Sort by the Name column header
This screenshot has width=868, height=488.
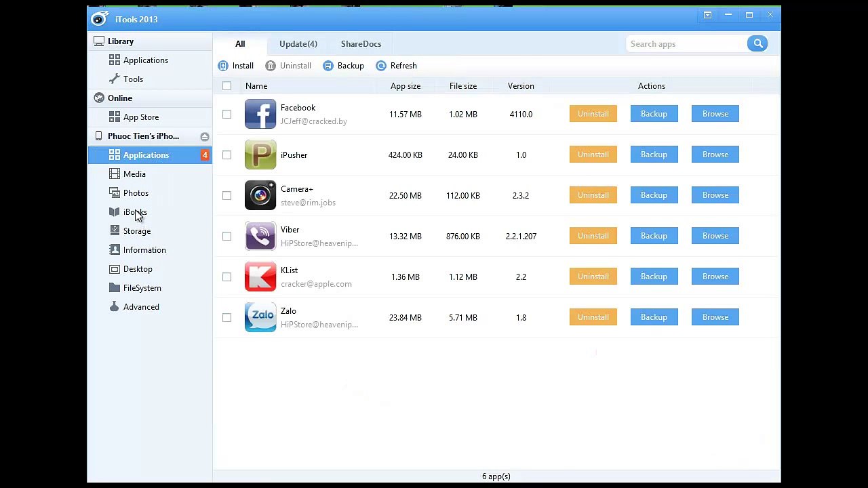256,86
